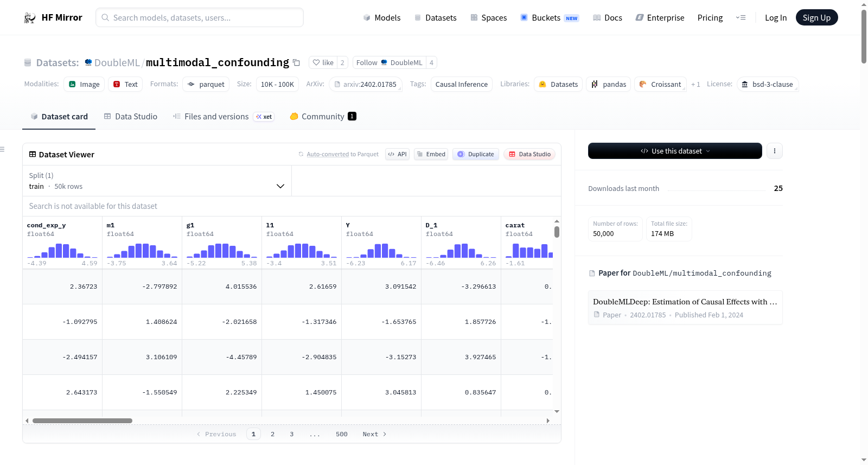Viewport: 868px width, 465px height.
Task: Open the Docs menu item
Action: pyautogui.click(x=608, y=17)
